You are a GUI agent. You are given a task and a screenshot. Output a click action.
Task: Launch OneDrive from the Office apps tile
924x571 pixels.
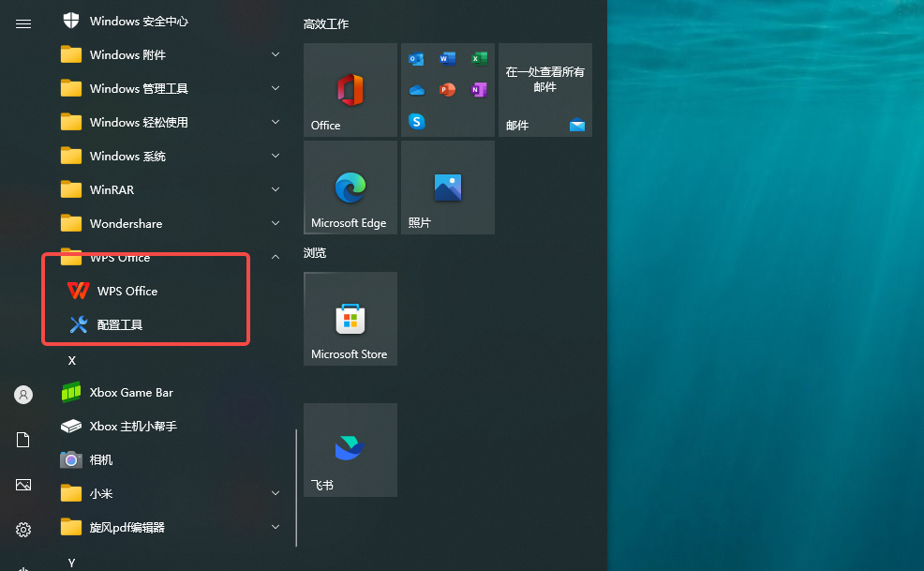[x=416, y=90]
